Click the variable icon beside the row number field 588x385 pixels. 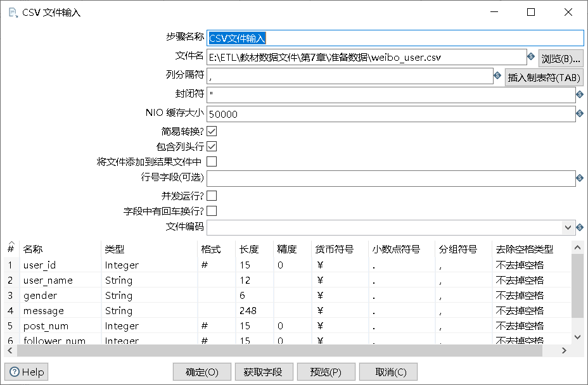(580, 178)
